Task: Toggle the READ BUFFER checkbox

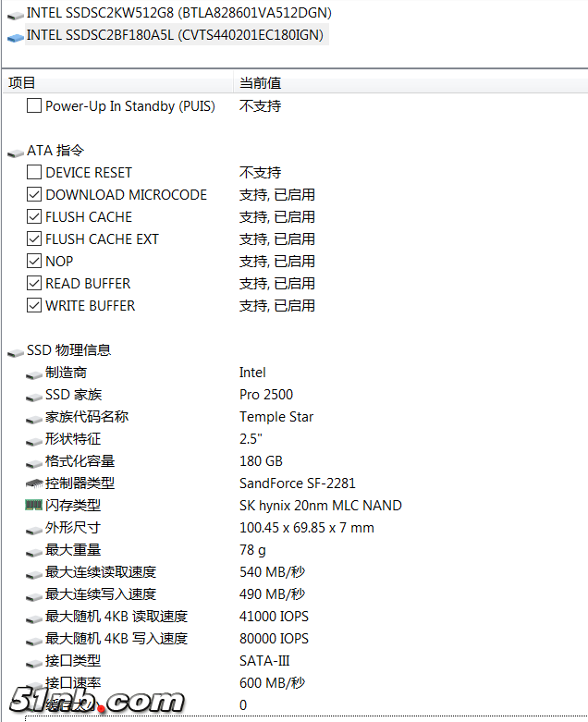Action: [34, 283]
